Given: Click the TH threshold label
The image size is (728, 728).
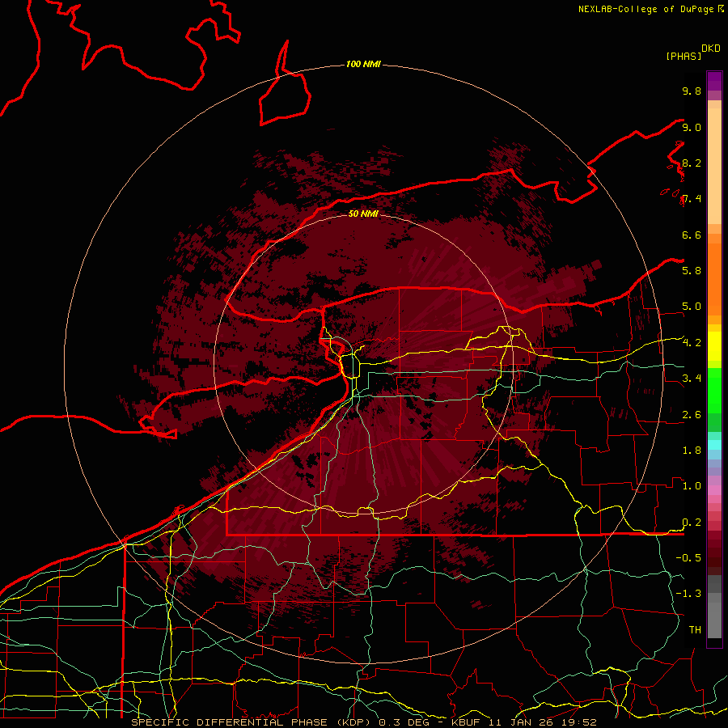Looking at the screenshot, I should coord(695,630).
